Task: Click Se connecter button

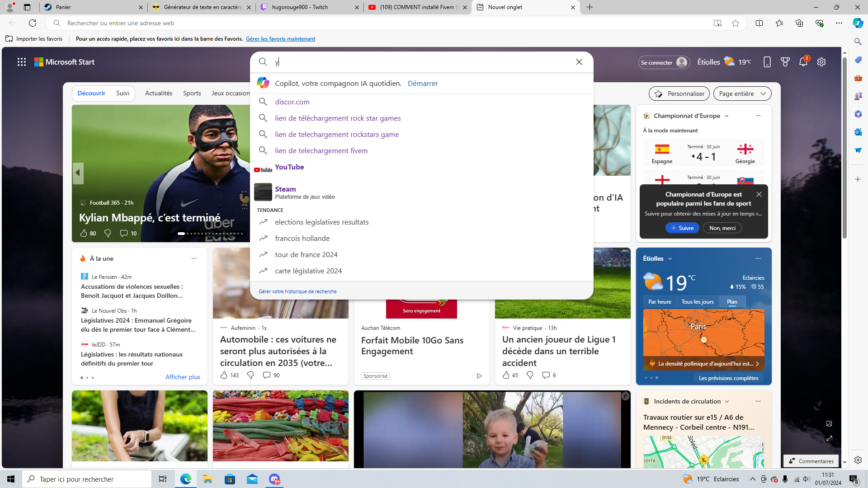Action: pyautogui.click(x=664, y=62)
